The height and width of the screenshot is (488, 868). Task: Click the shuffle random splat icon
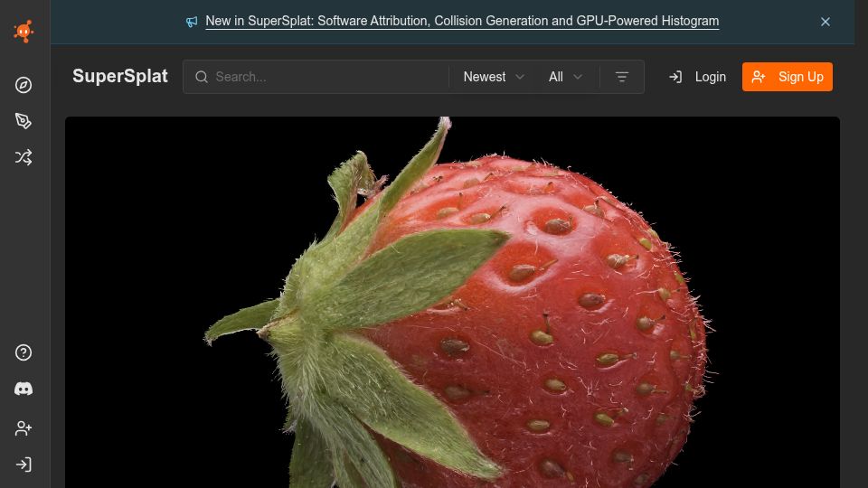point(24,157)
